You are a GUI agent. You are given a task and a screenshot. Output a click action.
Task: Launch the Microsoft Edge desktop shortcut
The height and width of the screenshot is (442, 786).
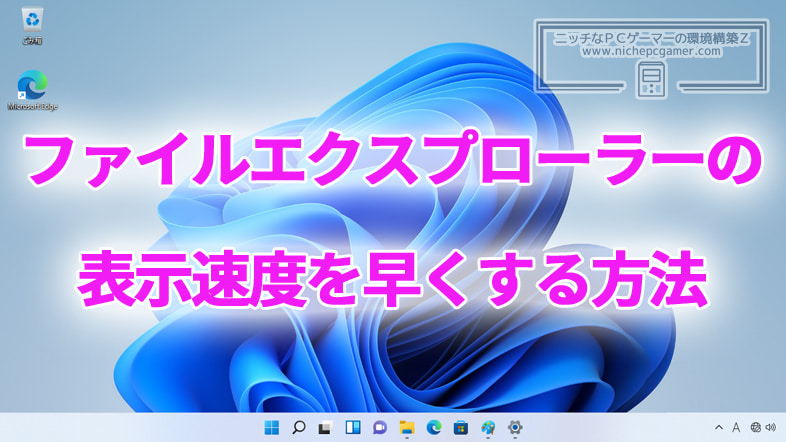tap(33, 90)
